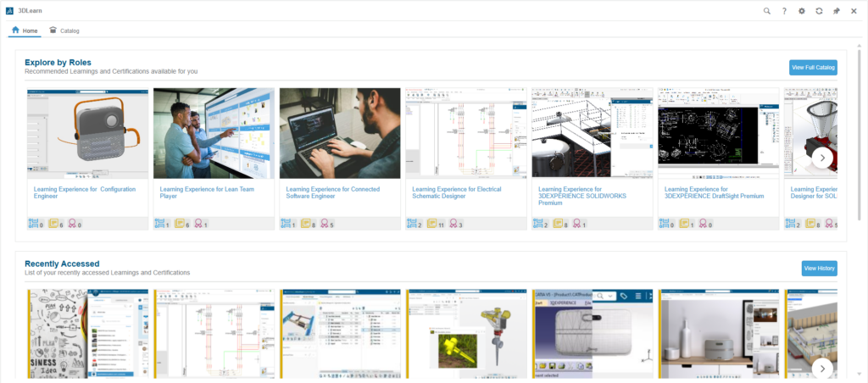The height and width of the screenshot is (383, 868).
Task: Click learning path icon on SOLIDWORKS Premium card
Action: click(x=537, y=224)
